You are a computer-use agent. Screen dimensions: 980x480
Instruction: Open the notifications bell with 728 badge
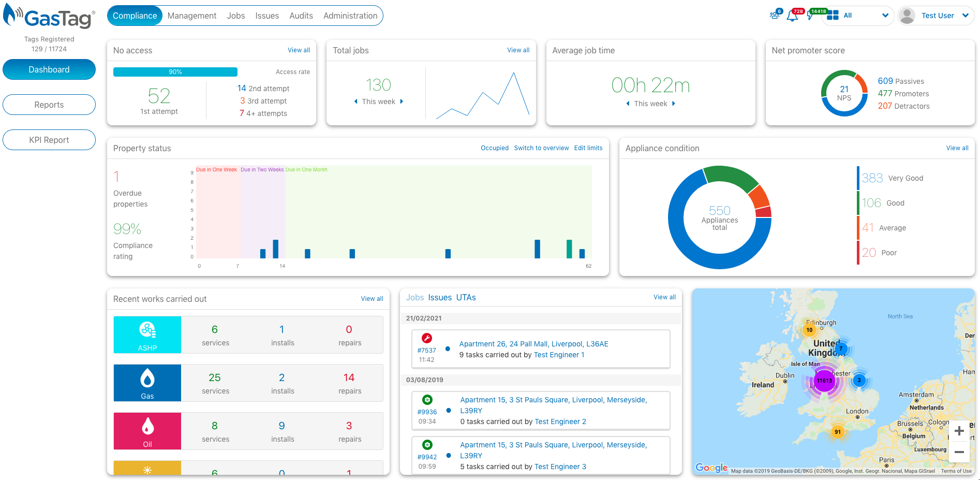tap(792, 16)
